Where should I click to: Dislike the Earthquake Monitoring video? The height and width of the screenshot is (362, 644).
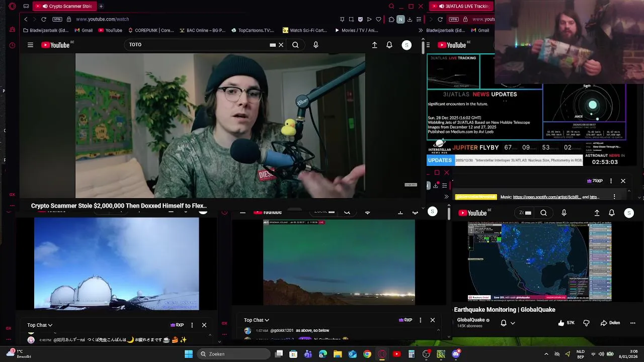[586, 323]
